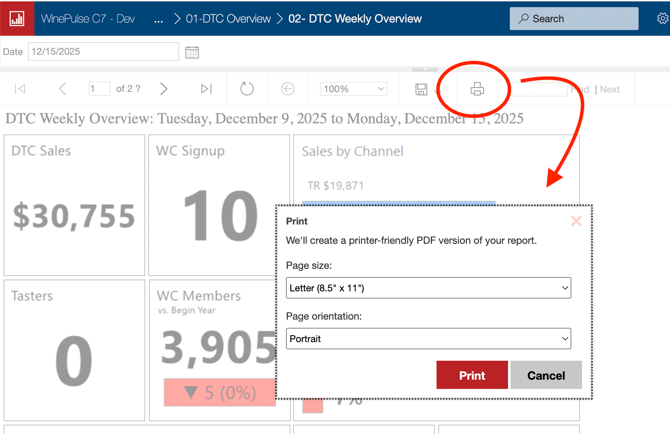670x434 pixels.
Task: Click the WinePulse chart logo icon
Action: tap(17, 18)
